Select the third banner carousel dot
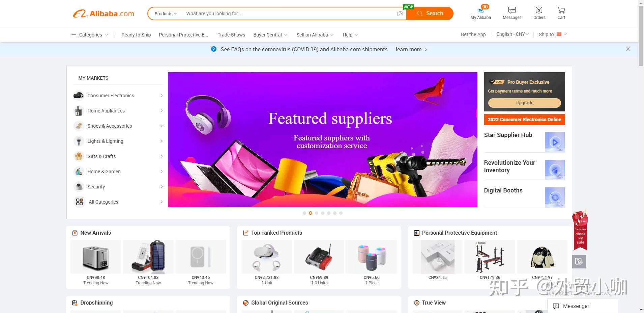 click(x=317, y=213)
